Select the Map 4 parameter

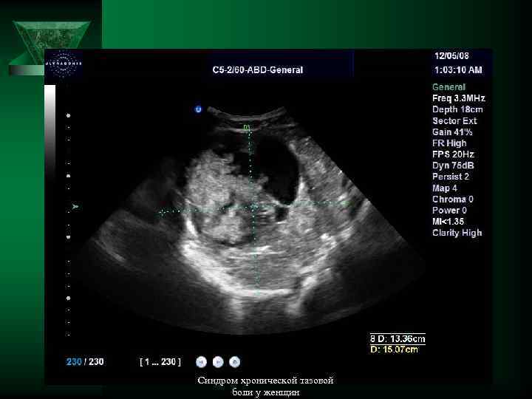point(445,188)
